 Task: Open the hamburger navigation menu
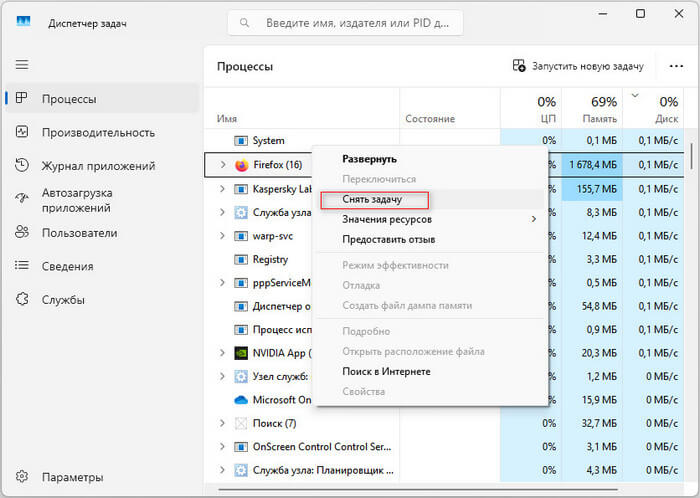pos(21,65)
